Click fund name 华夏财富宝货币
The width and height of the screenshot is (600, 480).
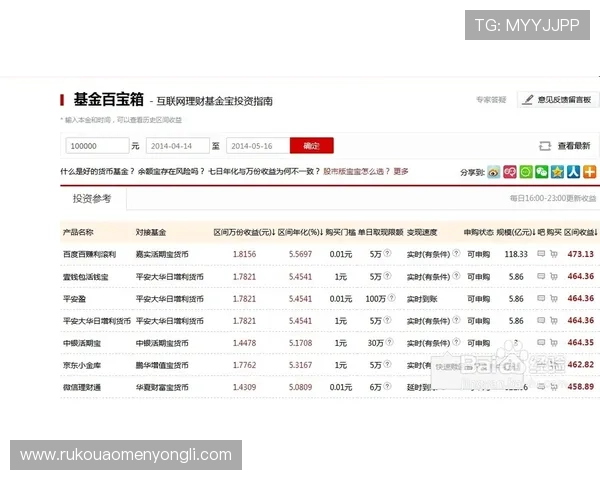coord(162,388)
